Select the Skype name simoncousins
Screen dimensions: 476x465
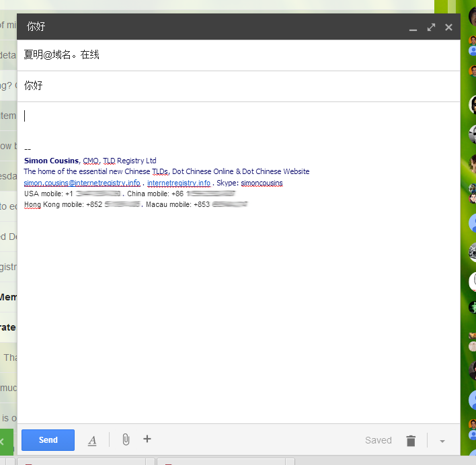[x=262, y=183]
